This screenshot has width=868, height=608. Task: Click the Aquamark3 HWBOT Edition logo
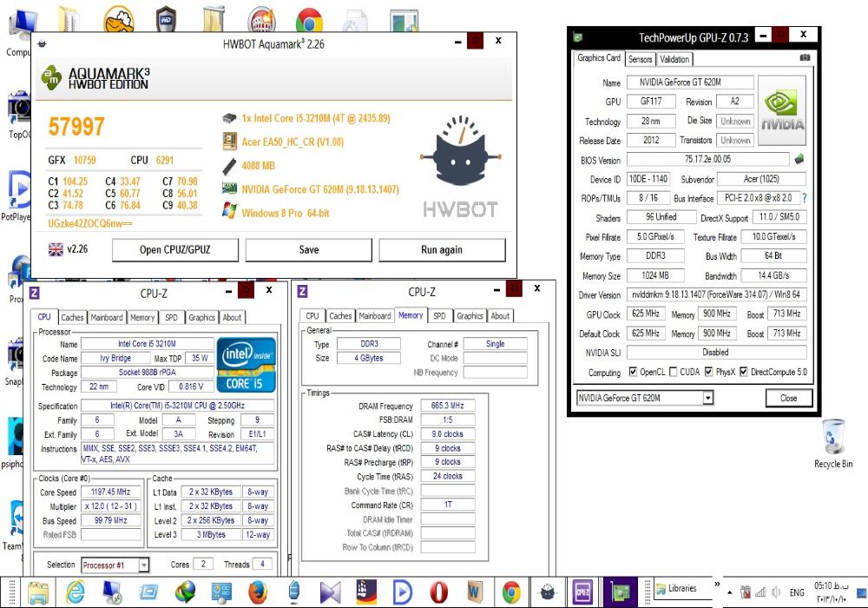coord(95,78)
